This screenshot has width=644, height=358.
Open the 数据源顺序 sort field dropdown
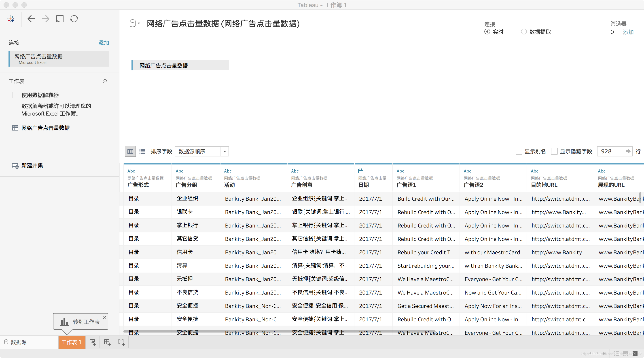coord(225,151)
